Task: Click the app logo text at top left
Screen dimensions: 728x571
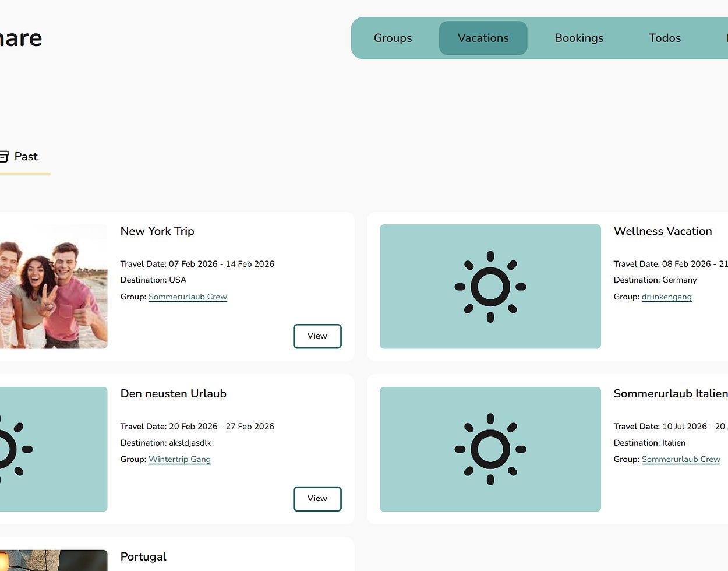Action: pos(20,38)
